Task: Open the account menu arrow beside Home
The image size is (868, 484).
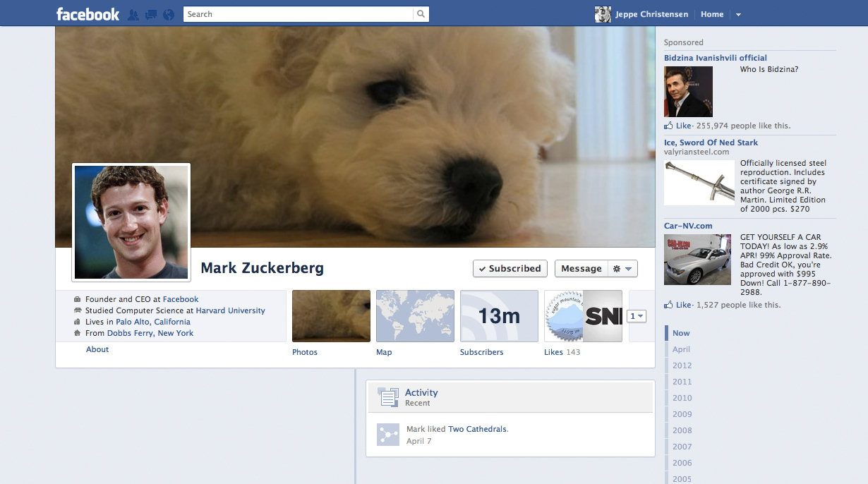Action: tap(738, 15)
